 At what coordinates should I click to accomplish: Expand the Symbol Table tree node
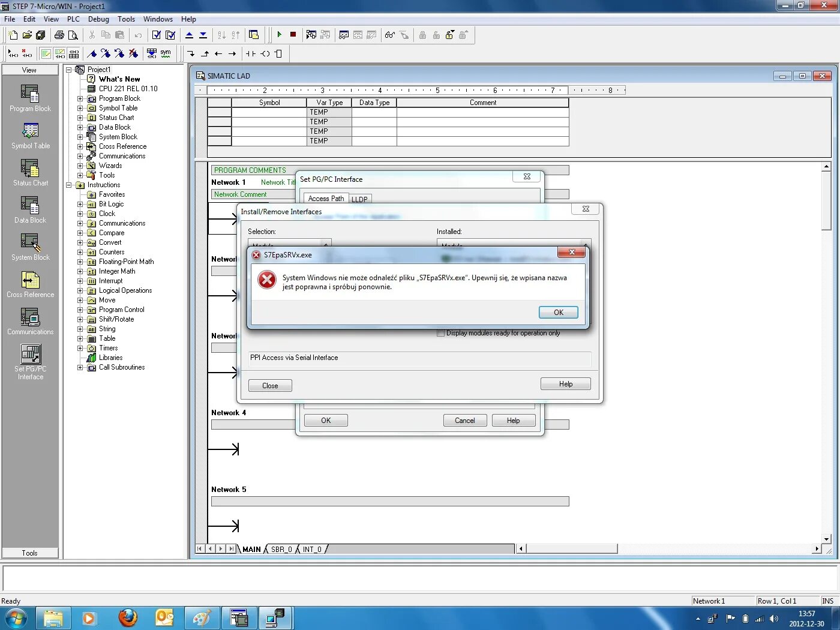click(80, 108)
